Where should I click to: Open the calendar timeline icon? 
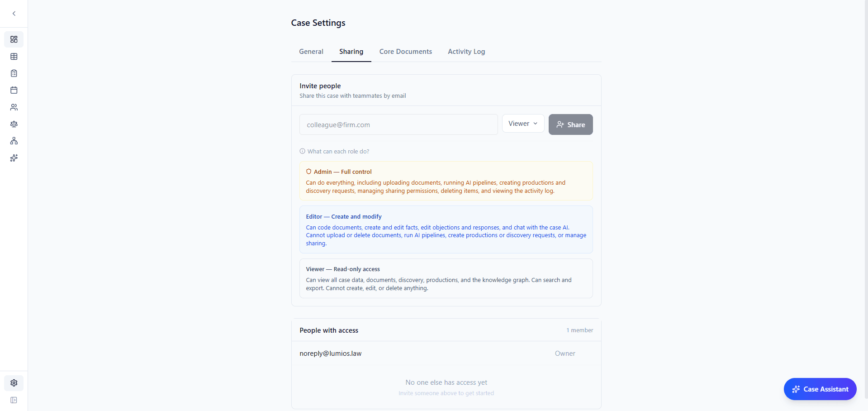pyautogui.click(x=14, y=90)
